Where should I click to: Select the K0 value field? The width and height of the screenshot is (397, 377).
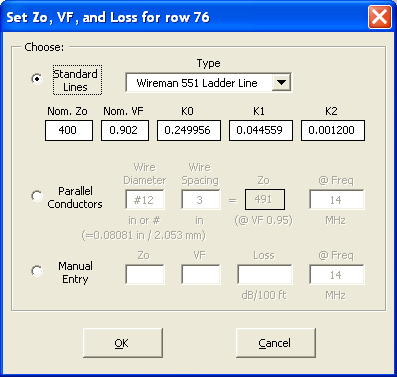tap(189, 130)
